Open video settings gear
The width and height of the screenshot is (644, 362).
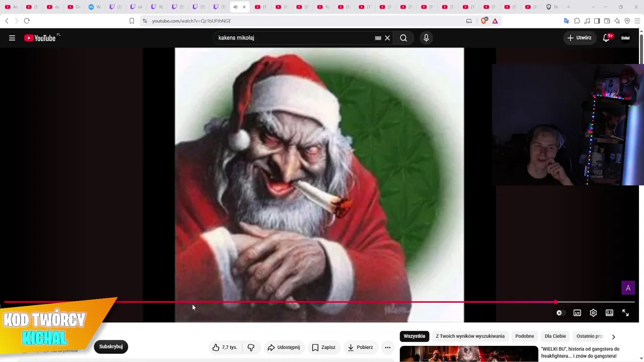[x=593, y=313]
